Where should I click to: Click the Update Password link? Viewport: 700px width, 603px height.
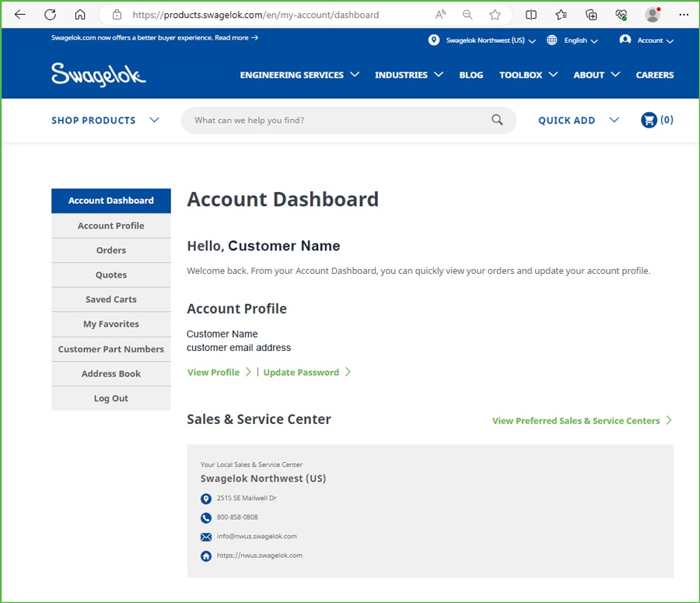coord(306,372)
